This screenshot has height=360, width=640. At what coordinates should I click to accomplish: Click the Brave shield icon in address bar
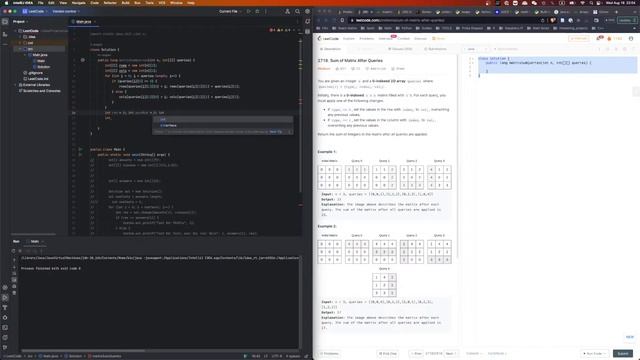553,20
